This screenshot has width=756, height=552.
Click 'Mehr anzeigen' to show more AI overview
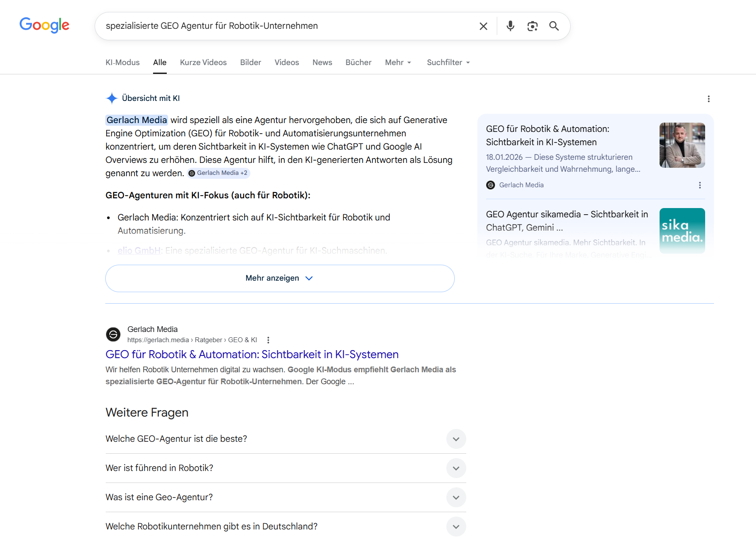(280, 278)
